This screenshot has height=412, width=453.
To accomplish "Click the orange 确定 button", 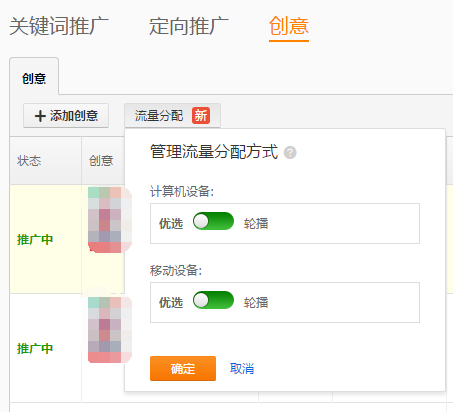I will [x=183, y=368].
